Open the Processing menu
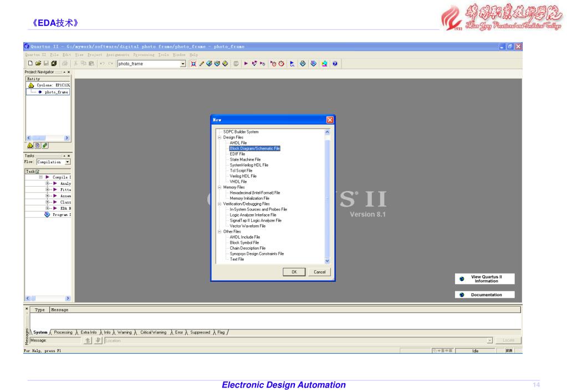The width and height of the screenshot is (567, 392). [144, 55]
